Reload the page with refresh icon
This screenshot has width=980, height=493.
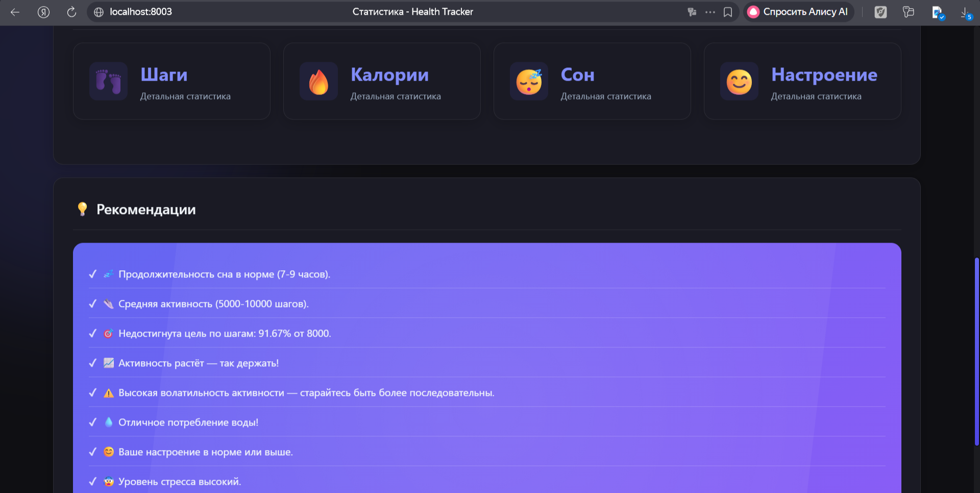[x=71, y=12]
